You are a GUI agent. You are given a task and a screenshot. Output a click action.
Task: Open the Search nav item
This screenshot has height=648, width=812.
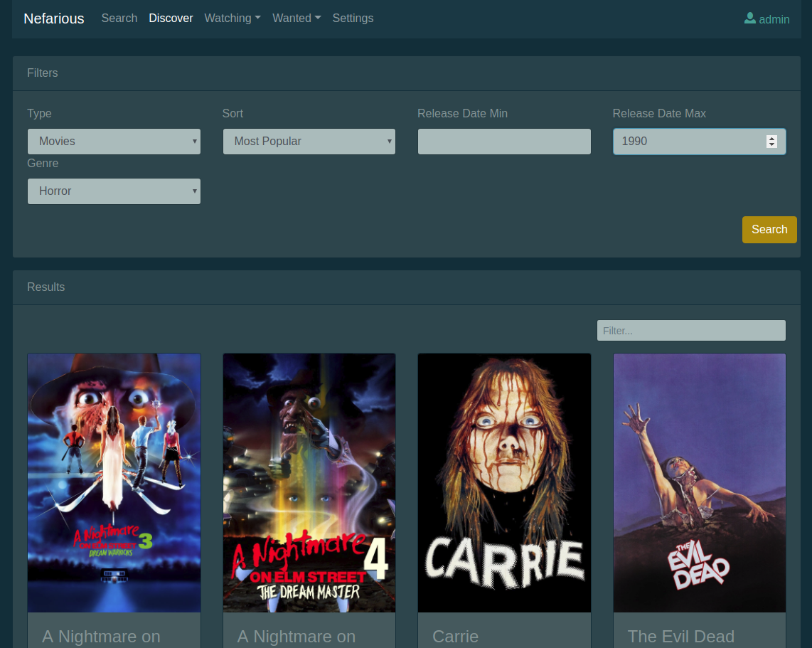tap(119, 18)
